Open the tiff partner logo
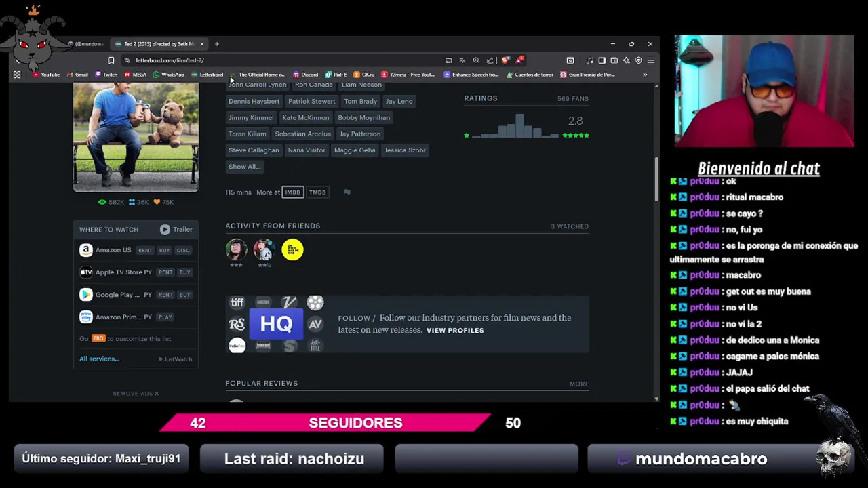This screenshot has height=488, width=868. (237, 302)
